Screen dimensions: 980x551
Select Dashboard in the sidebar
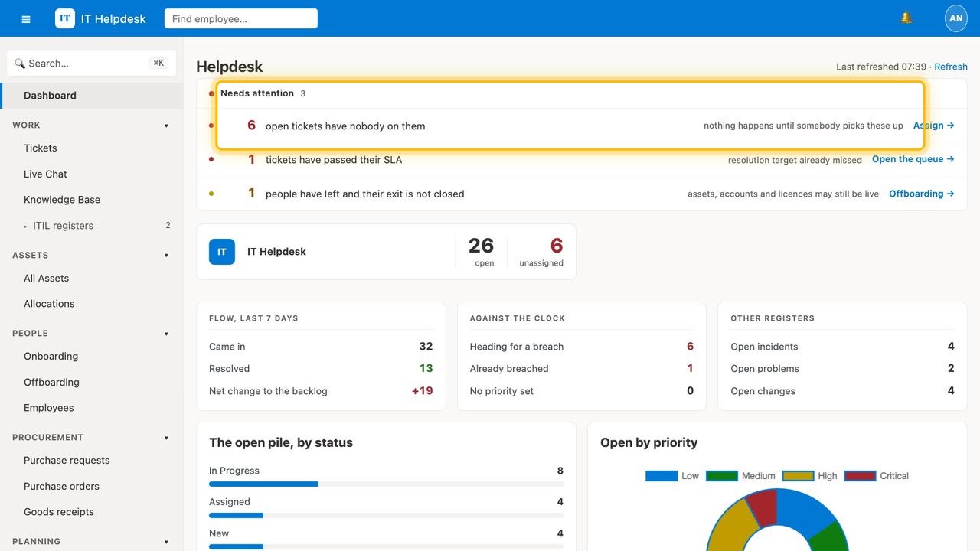pos(92,96)
